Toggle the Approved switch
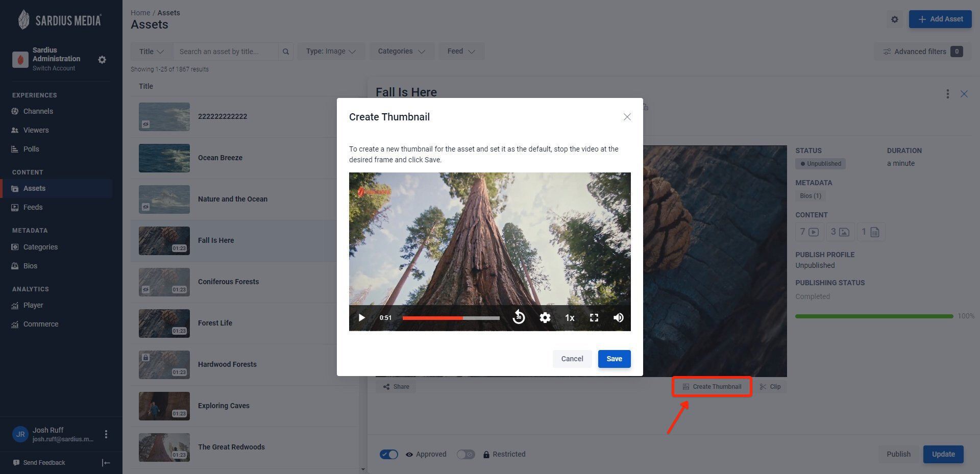This screenshot has width=980, height=474. [389, 454]
